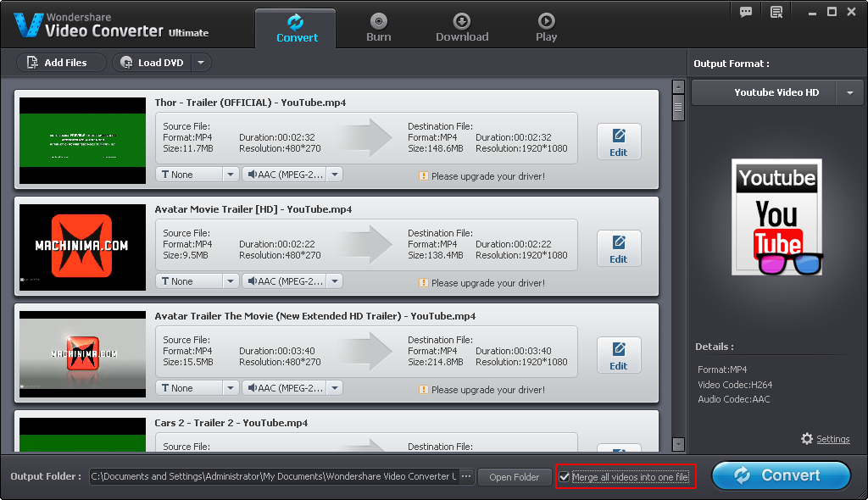The width and height of the screenshot is (868, 500).
Task: Click the feedback chat bubble icon
Action: click(x=746, y=12)
